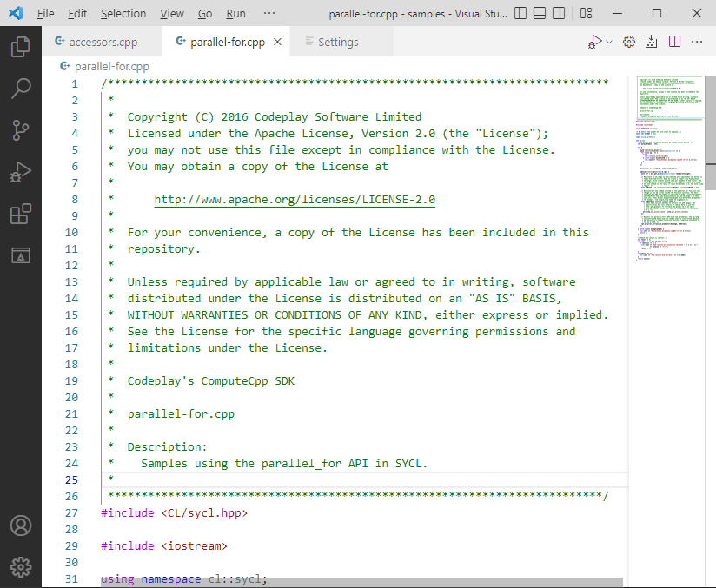Screen dimensions: 716x588
Task: Open the Accounts icon in the Activity Bar
Action: (21, 525)
